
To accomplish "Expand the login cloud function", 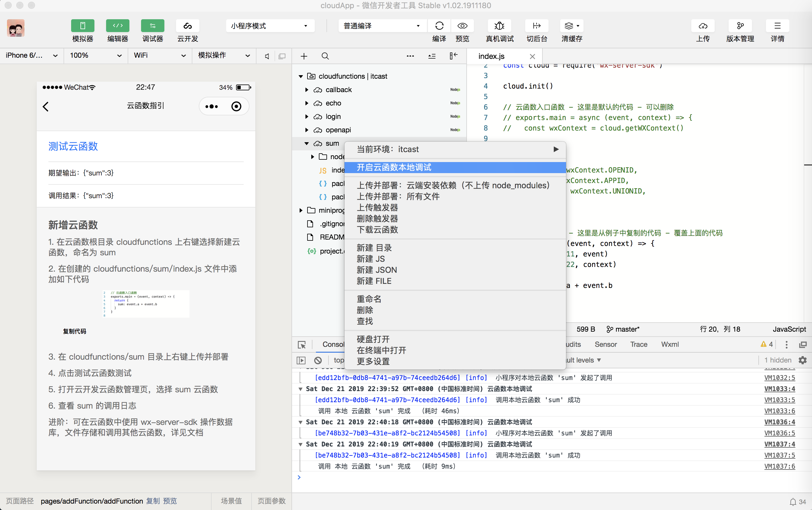I will [x=307, y=117].
